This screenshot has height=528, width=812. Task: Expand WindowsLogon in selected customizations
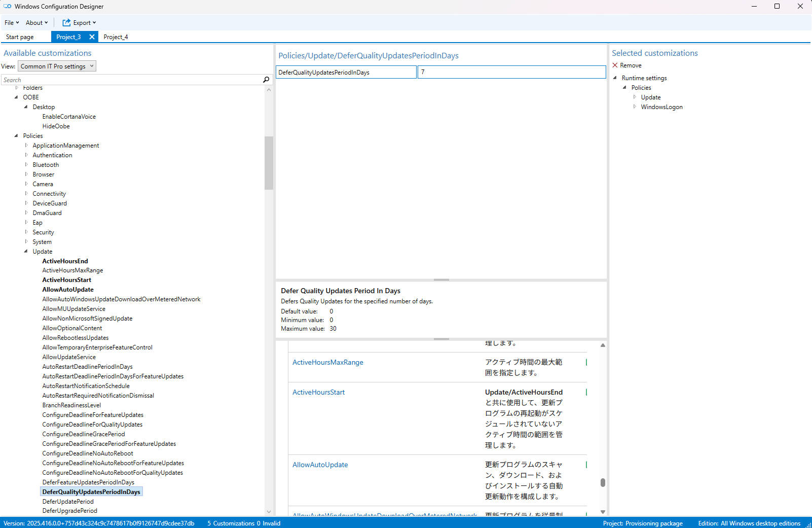(634, 107)
